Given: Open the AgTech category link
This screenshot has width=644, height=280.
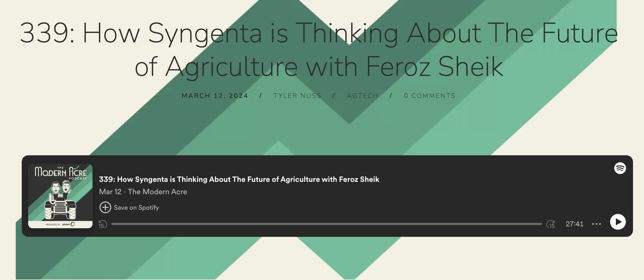Looking at the screenshot, I should click(x=362, y=96).
